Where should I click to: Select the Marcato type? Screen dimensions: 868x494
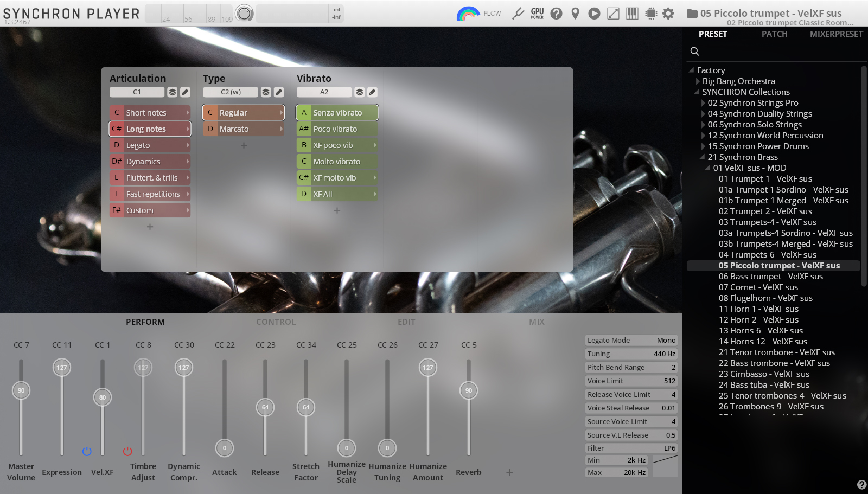tap(244, 129)
